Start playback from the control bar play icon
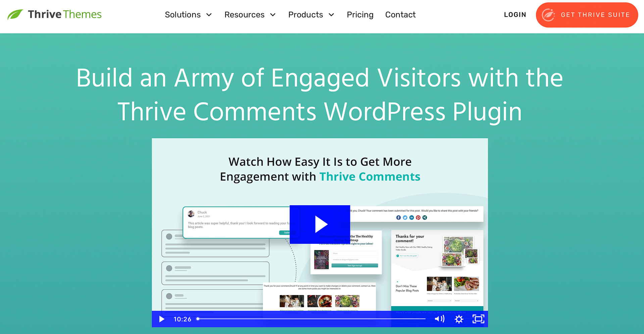 162,319
